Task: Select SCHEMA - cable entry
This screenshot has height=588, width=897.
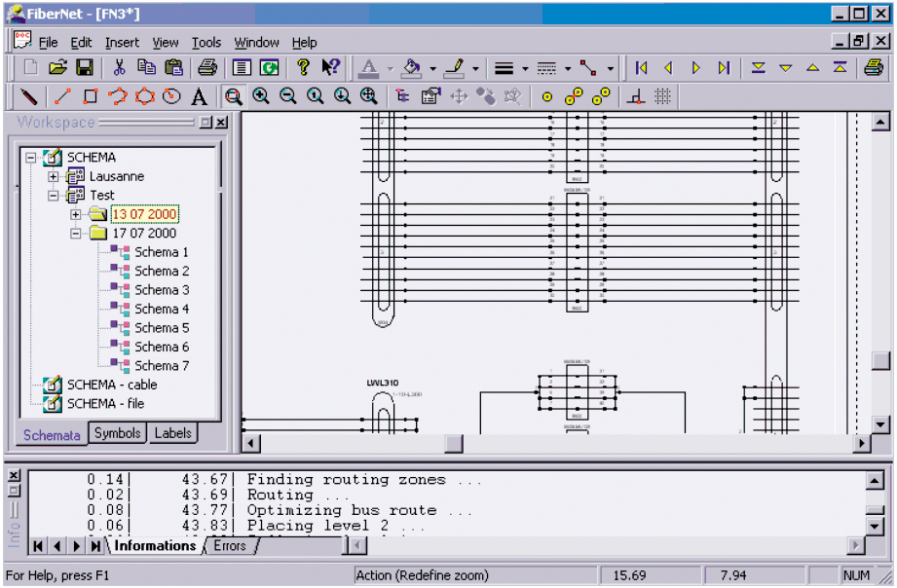Action: tap(112, 385)
